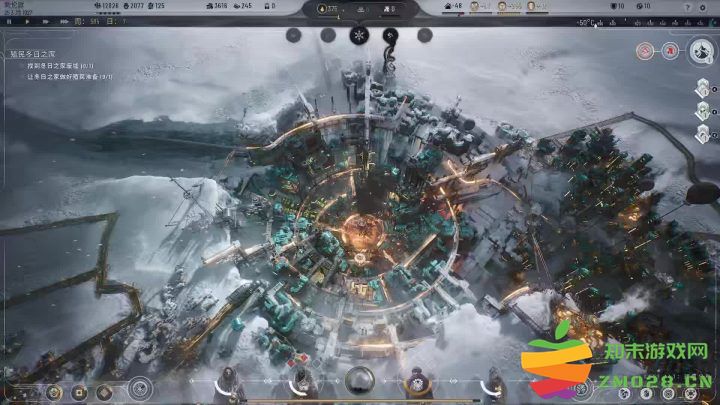Image resolution: width=720 pixels, height=405 pixels.
Task: Click the red outlined alert circle icon
Action: point(645,51)
